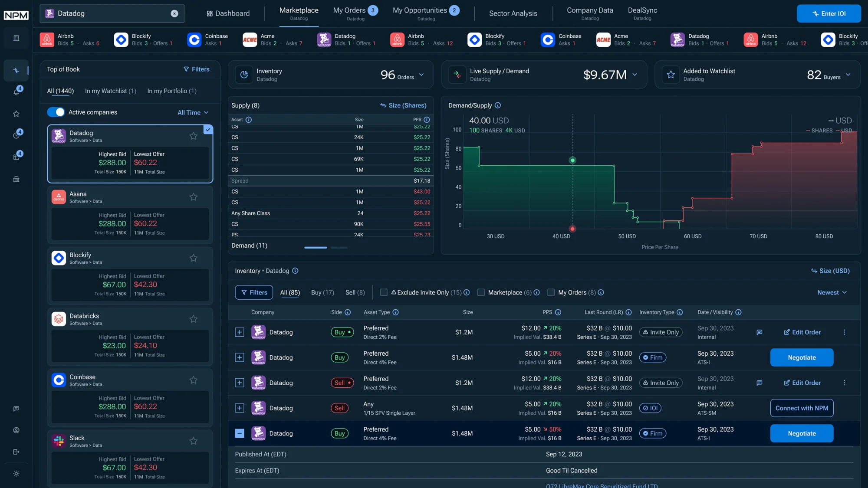Open more options for first Datadog order
The image size is (868, 488).
tap(845, 332)
